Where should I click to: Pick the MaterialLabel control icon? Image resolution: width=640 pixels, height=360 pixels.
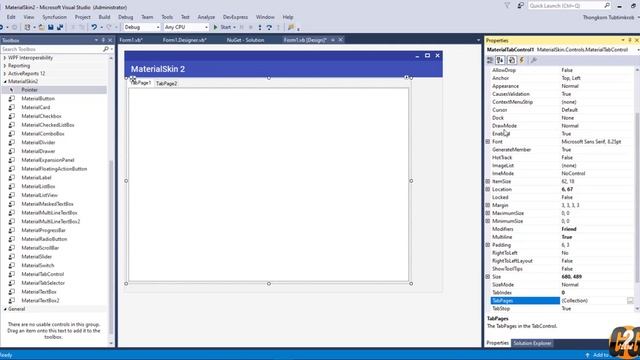[x=12, y=178]
